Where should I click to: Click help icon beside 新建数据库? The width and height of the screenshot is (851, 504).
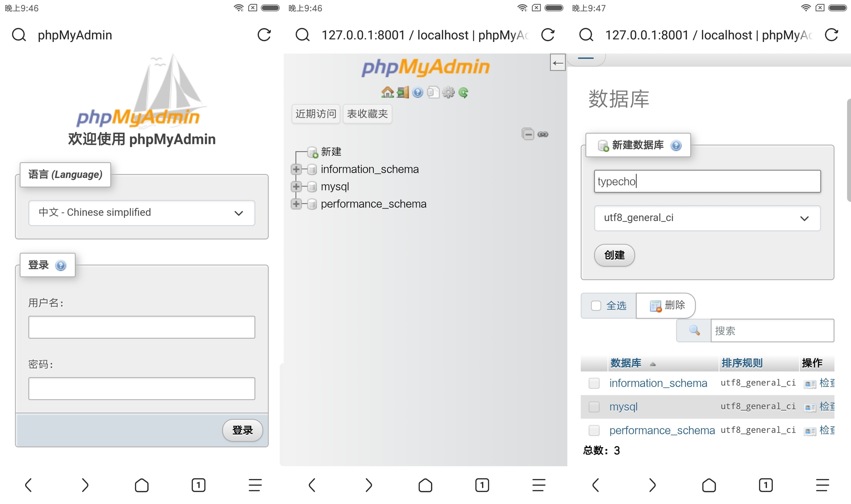676,145
